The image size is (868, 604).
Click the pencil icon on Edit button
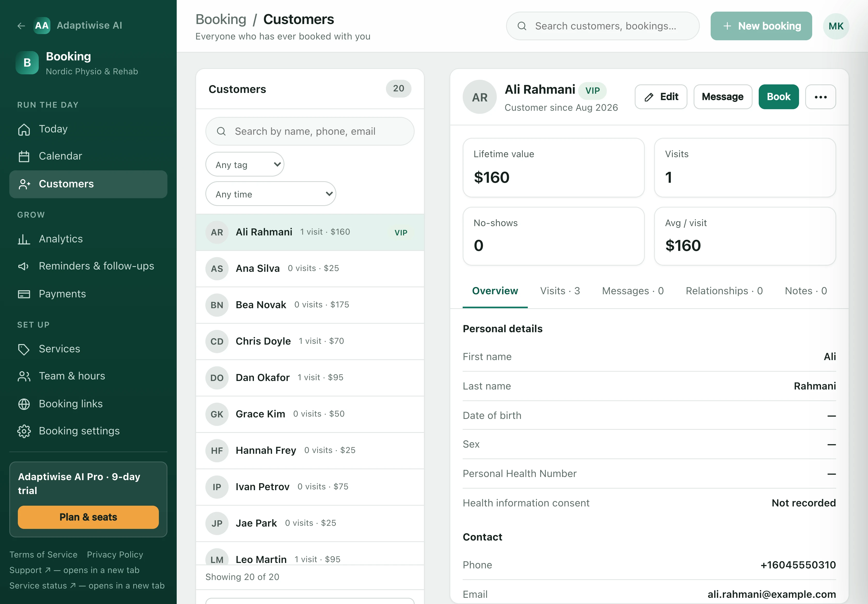(x=649, y=97)
